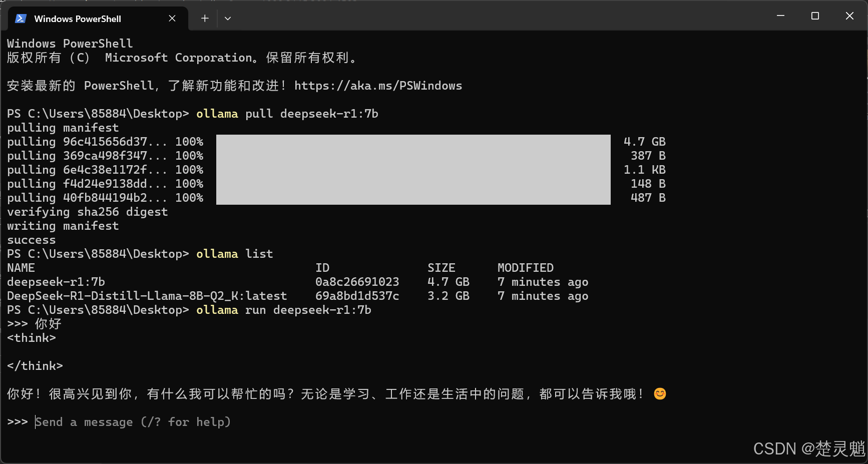The image size is (868, 464).
Task: Click the 'verifying sha256 digest' line
Action: click(88, 212)
